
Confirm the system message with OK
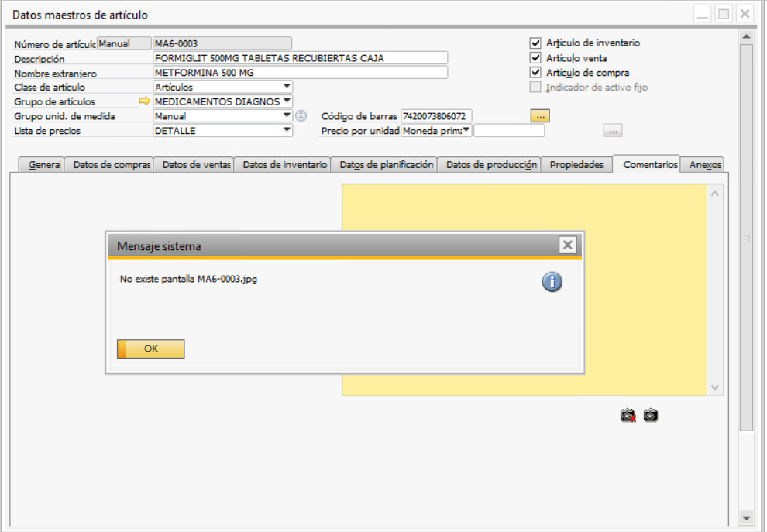click(x=150, y=348)
